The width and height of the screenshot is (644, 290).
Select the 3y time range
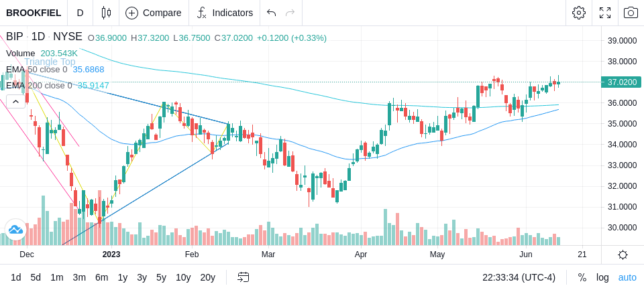coord(142,278)
